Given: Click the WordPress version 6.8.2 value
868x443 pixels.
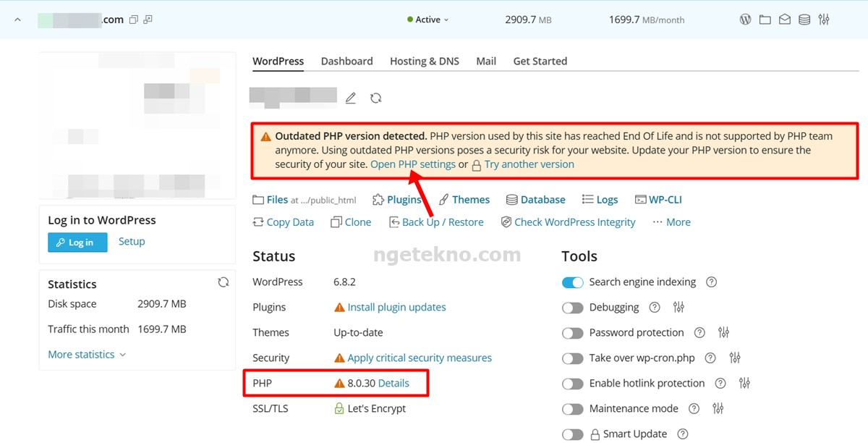Looking at the screenshot, I should [x=344, y=282].
